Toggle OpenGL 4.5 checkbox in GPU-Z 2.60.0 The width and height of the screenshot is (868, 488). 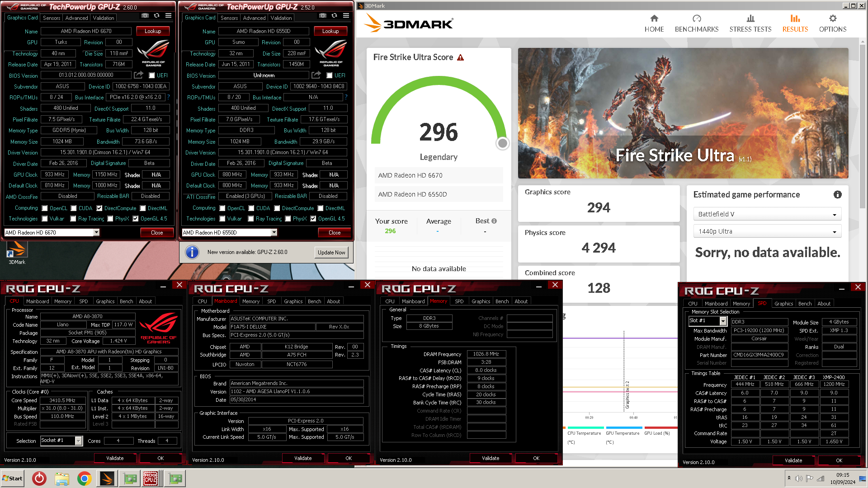(136, 219)
